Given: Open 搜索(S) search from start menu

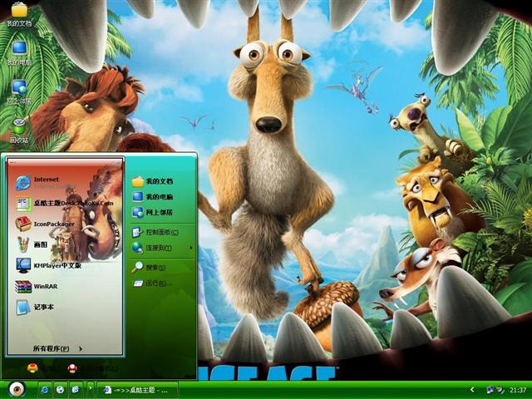Looking at the screenshot, I should (x=149, y=268).
